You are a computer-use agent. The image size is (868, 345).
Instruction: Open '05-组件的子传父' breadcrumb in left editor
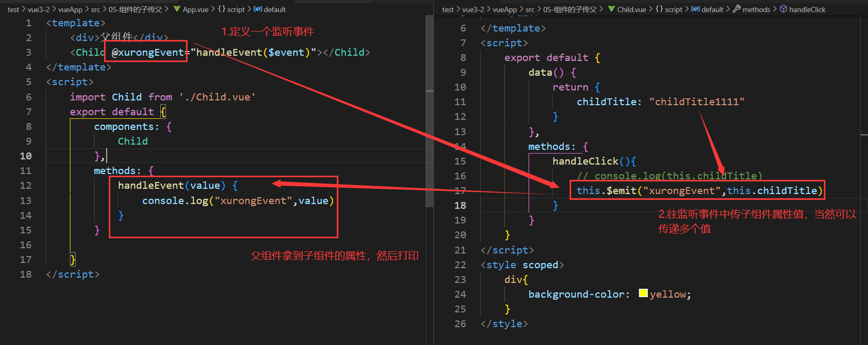pos(136,9)
